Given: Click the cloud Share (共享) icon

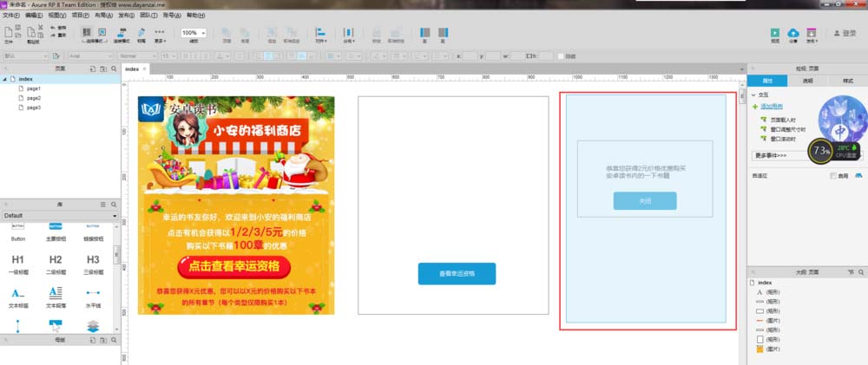Looking at the screenshot, I should pyautogui.click(x=793, y=32).
